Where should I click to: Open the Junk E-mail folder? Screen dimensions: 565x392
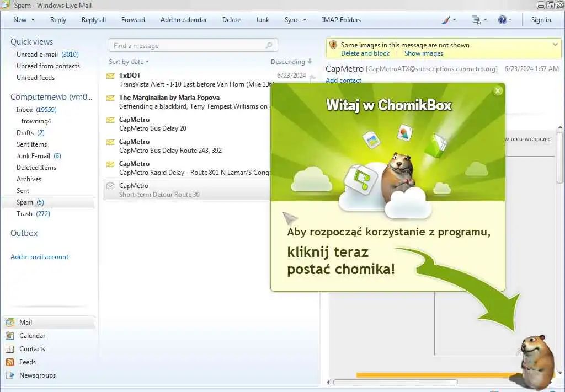click(39, 156)
